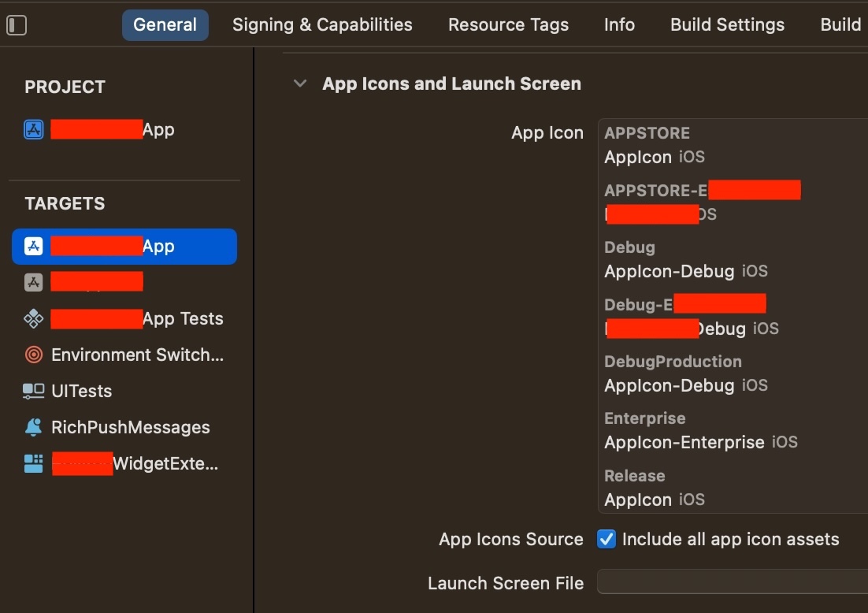Select the highlighted App target icon

pos(34,247)
